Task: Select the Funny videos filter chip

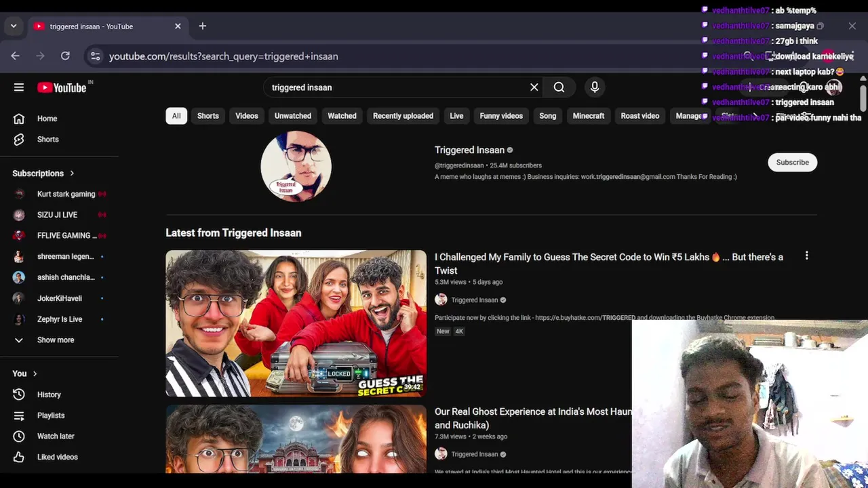Action: click(501, 116)
